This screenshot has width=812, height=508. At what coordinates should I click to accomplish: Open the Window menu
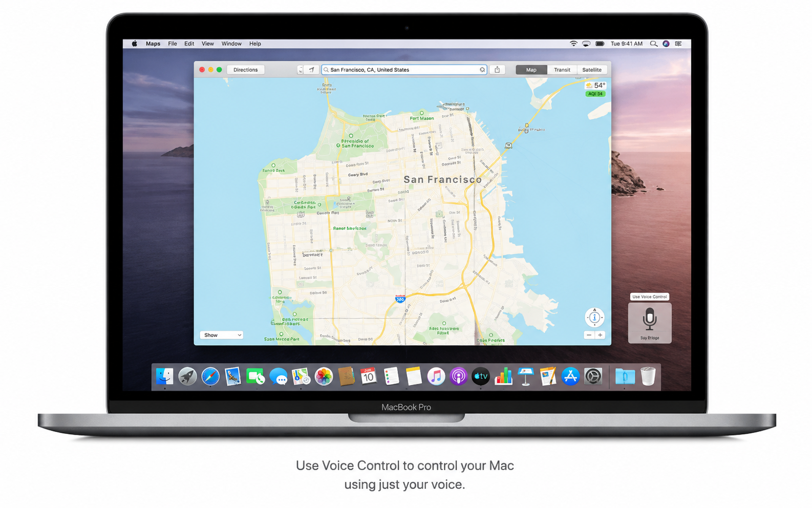[x=231, y=44]
